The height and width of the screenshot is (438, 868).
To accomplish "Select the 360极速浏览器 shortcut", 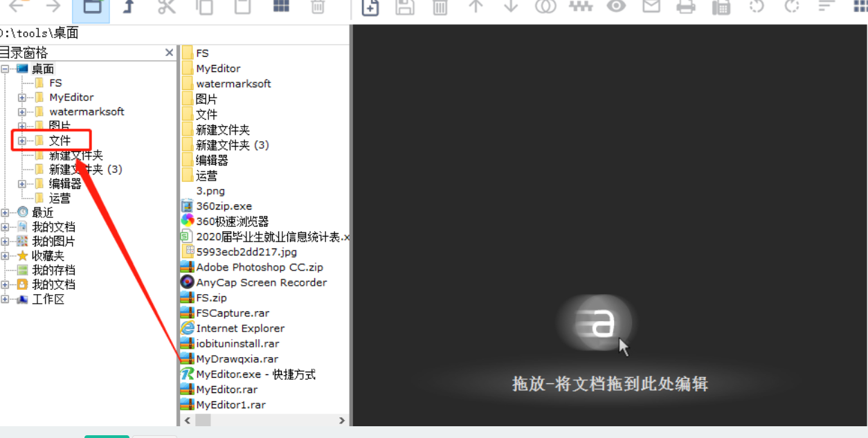I will (x=224, y=221).
